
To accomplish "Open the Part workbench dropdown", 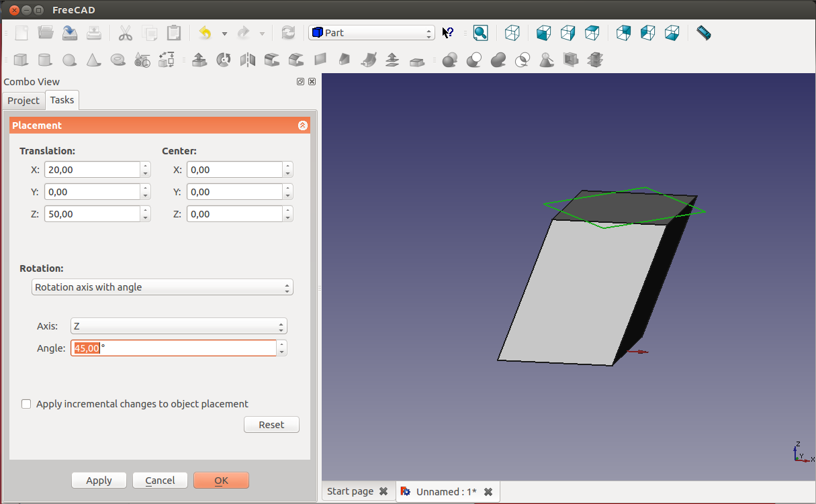I will point(371,32).
